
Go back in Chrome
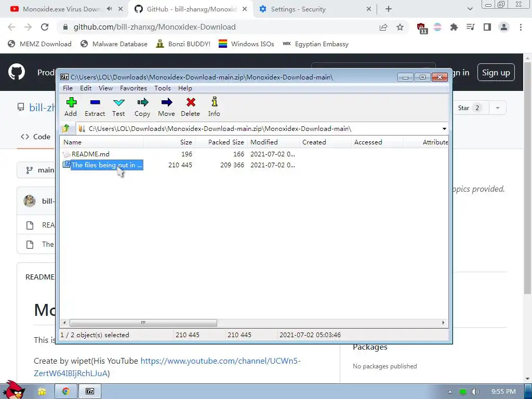pyautogui.click(x=11, y=27)
